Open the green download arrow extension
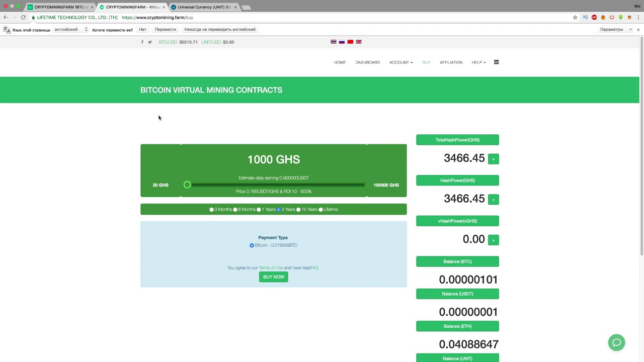The image size is (644, 362). coord(620,18)
